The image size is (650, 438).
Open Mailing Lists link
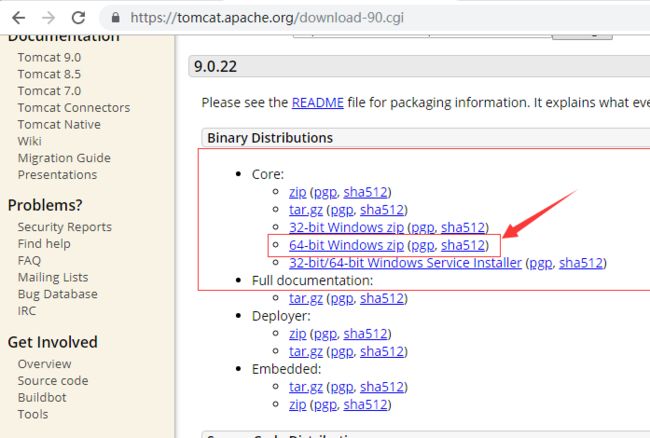point(53,277)
